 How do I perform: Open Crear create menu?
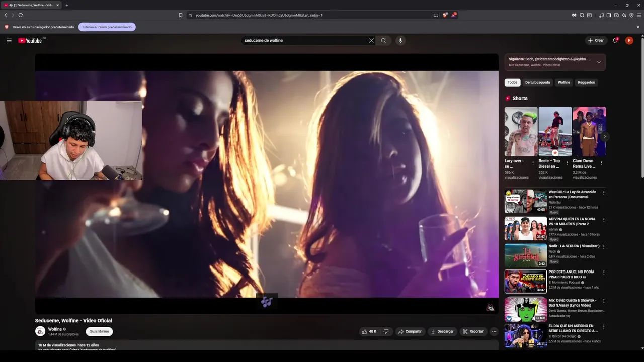pyautogui.click(x=596, y=40)
